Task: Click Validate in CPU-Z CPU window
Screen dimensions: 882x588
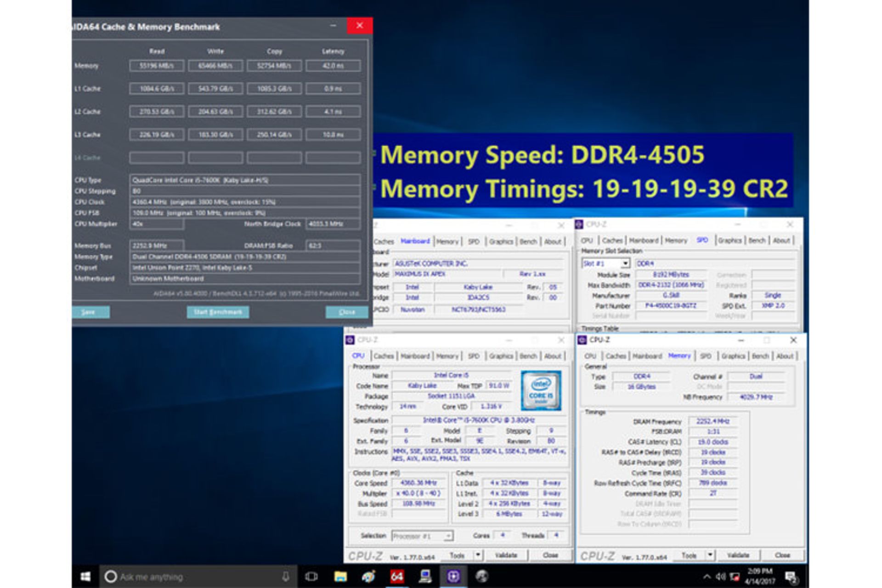Action: coord(506,555)
